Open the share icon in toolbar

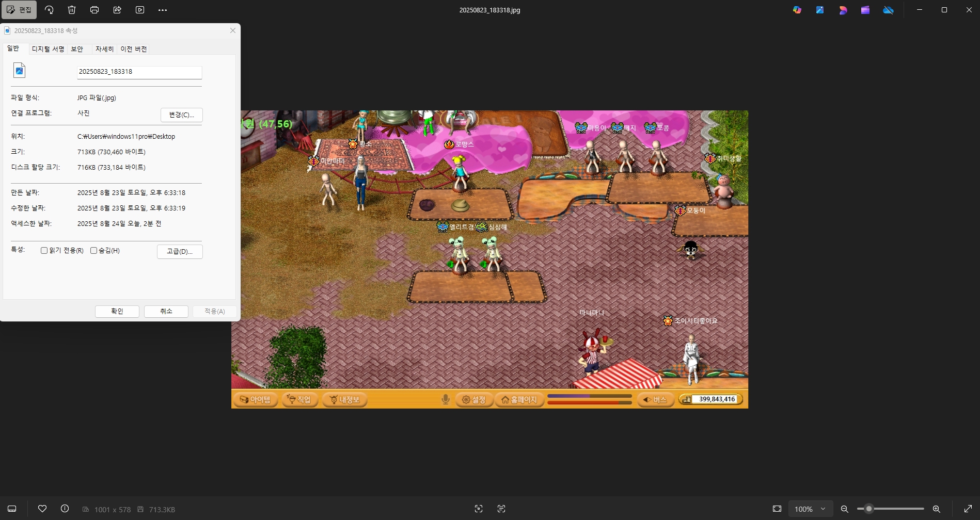point(117,10)
